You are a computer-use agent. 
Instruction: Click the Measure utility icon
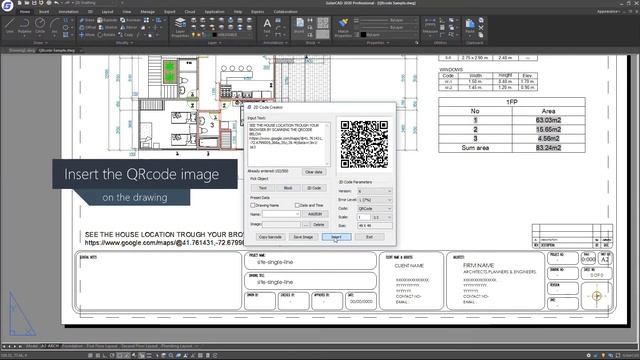click(x=430, y=25)
